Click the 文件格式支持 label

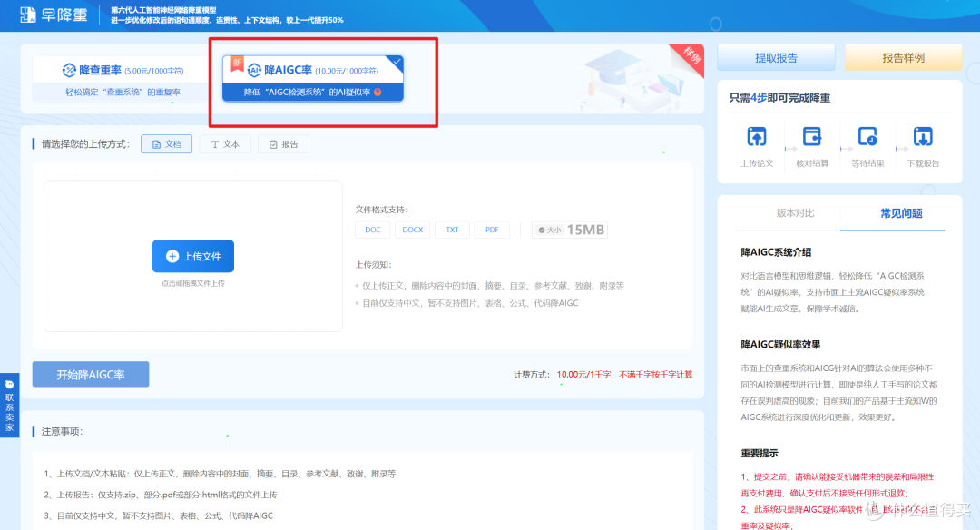(381, 210)
